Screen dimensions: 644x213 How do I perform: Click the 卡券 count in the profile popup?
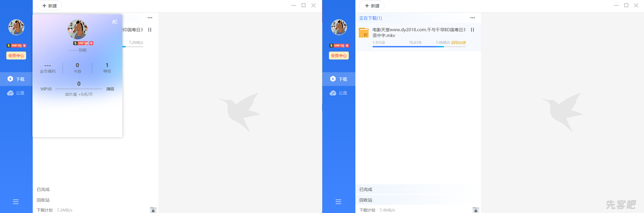(x=77, y=67)
